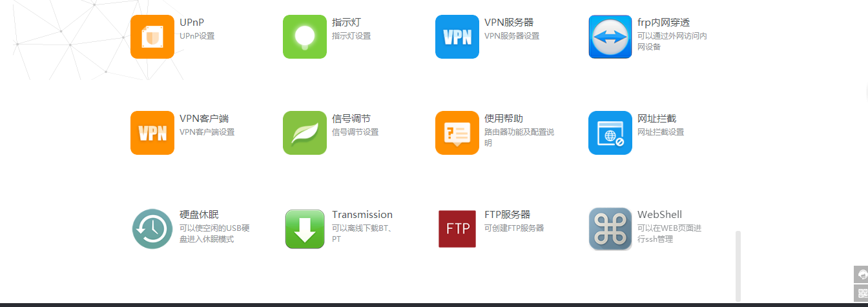Open the red FTP服务器 icon
The width and height of the screenshot is (868, 307).
point(457,229)
